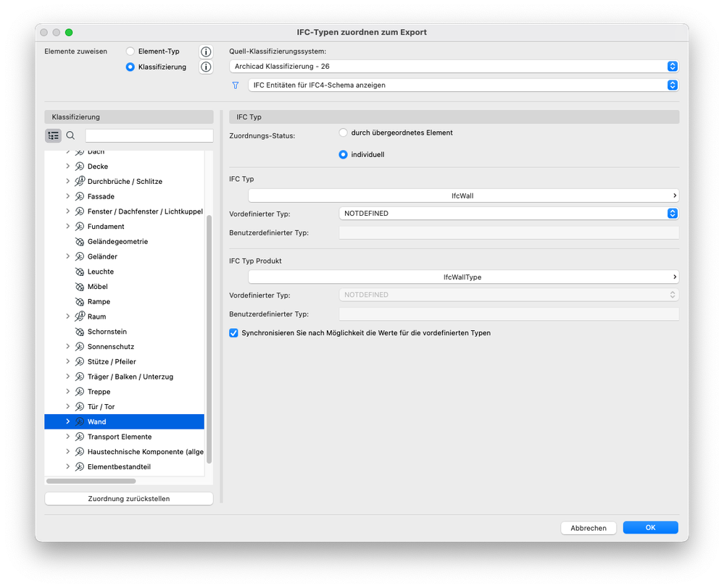Click the Transport Elemente classification icon

(x=80, y=437)
